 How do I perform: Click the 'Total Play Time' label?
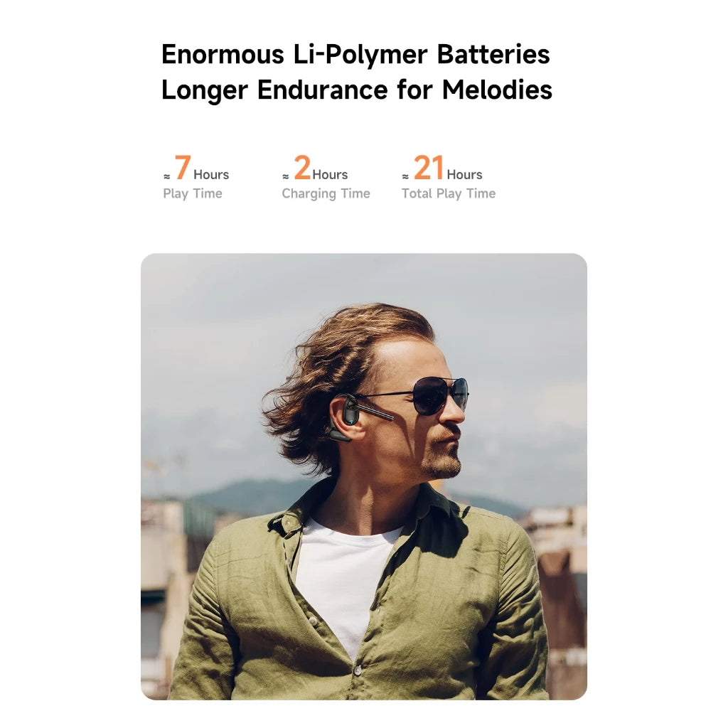click(x=449, y=193)
